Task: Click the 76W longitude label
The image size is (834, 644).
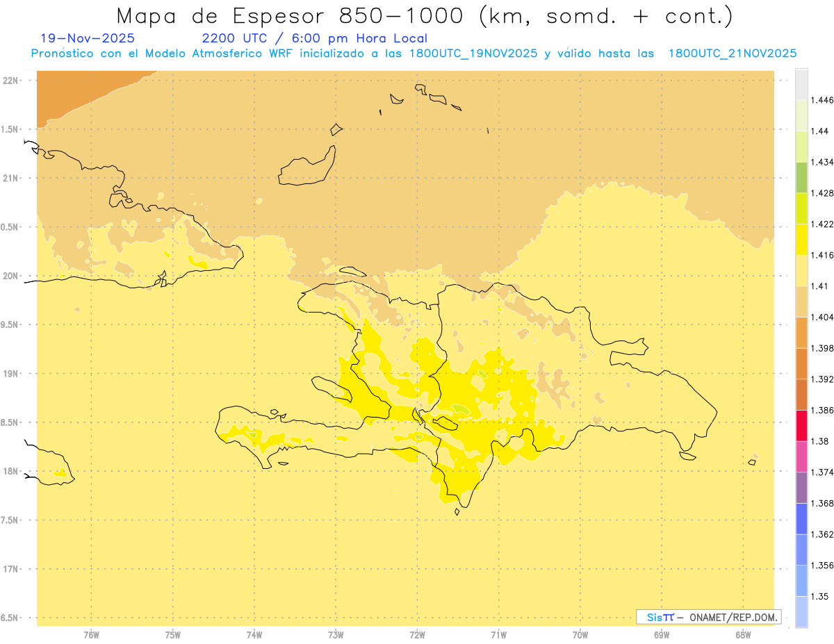Action: coord(91,635)
